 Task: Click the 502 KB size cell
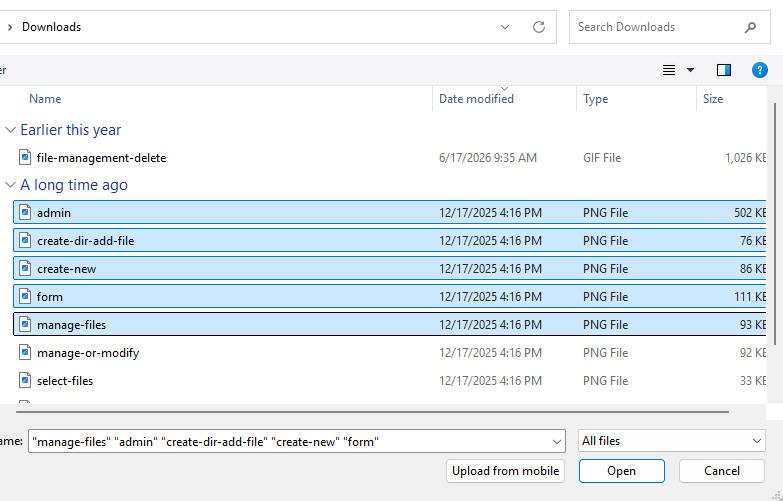750,213
